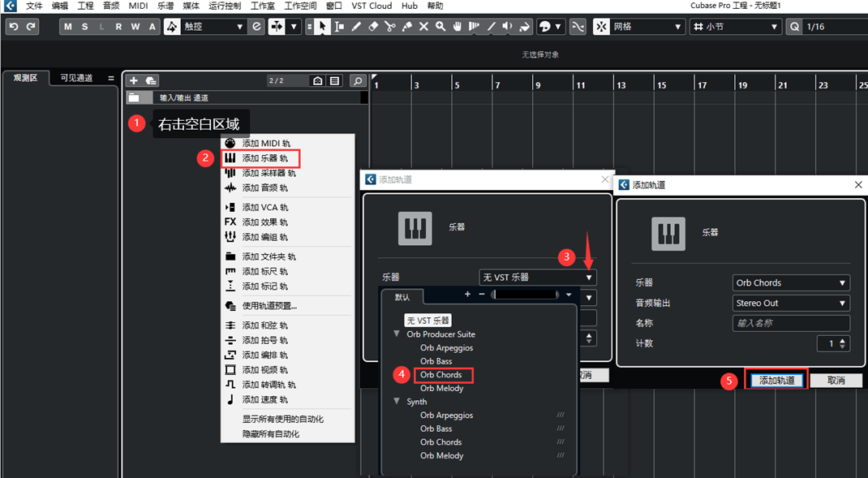Select the Erase tool
The width and height of the screenshot is (868, 478).
pos(373,27)
